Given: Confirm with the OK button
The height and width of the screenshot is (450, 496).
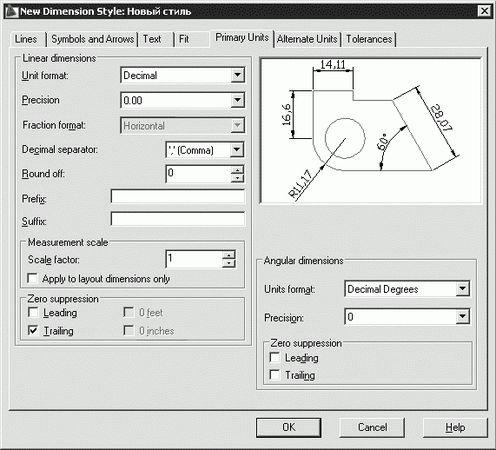Looking at the screenshot, I should [289, 427].
